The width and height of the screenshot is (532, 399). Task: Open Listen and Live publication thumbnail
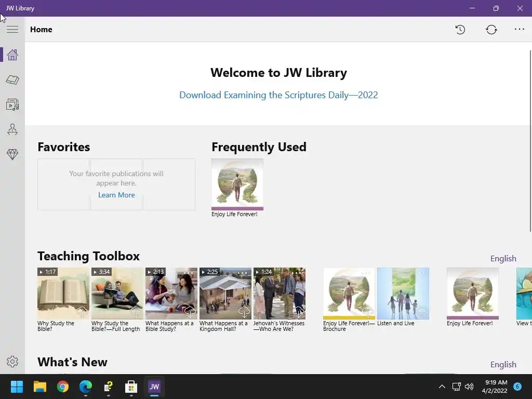(403, 294)
